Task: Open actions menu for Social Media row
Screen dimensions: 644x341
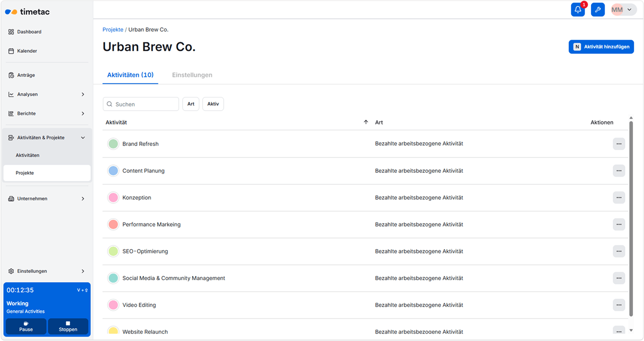Action: pyautogui.click(x=619, y=278)
